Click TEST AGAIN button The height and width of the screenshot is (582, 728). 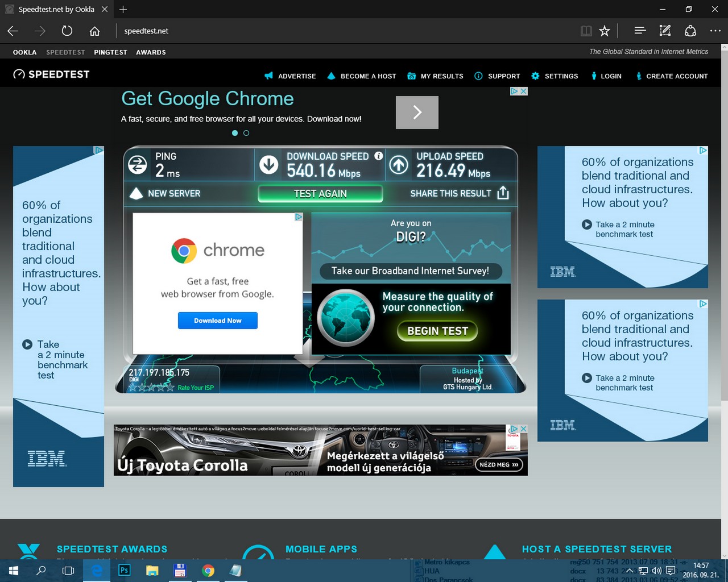point(320,193)
